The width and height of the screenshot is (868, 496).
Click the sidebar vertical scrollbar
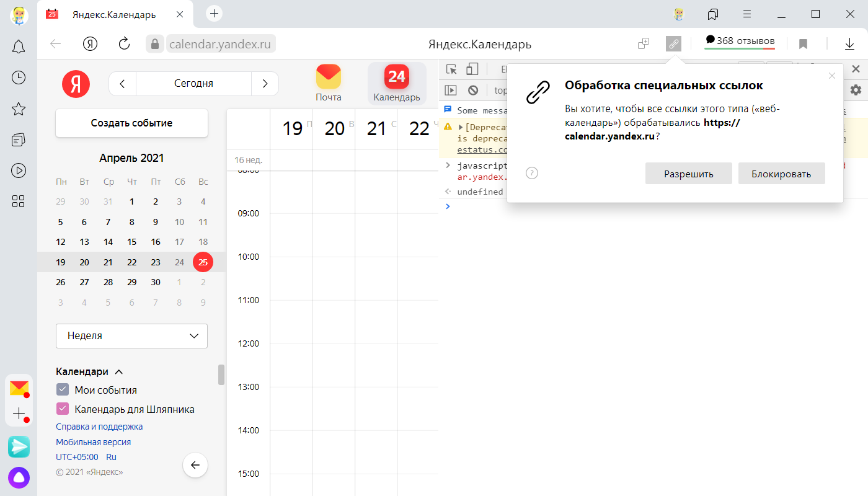pos(221,374)
